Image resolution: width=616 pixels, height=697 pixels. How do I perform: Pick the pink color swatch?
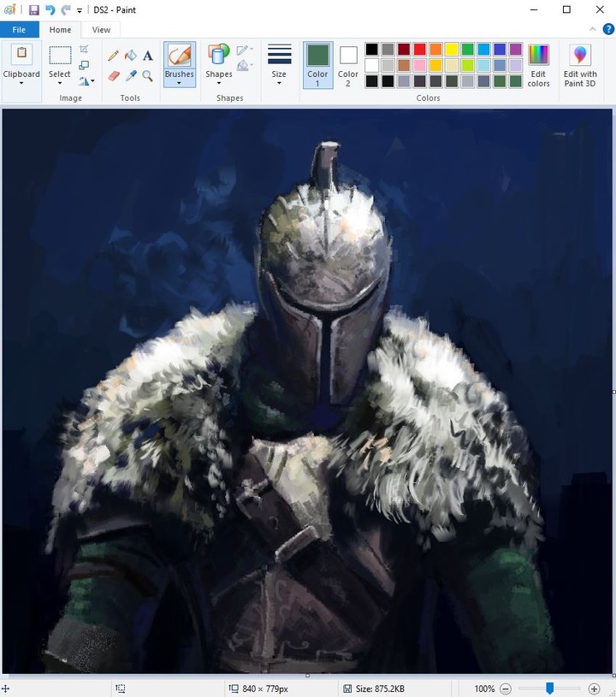[x=420, y=65]
